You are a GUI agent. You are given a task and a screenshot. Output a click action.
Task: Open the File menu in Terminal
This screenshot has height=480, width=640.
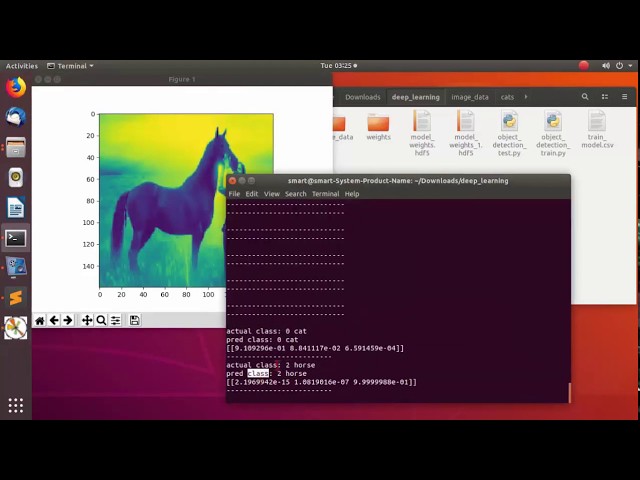pyautogui.click(x=234, y=194)
